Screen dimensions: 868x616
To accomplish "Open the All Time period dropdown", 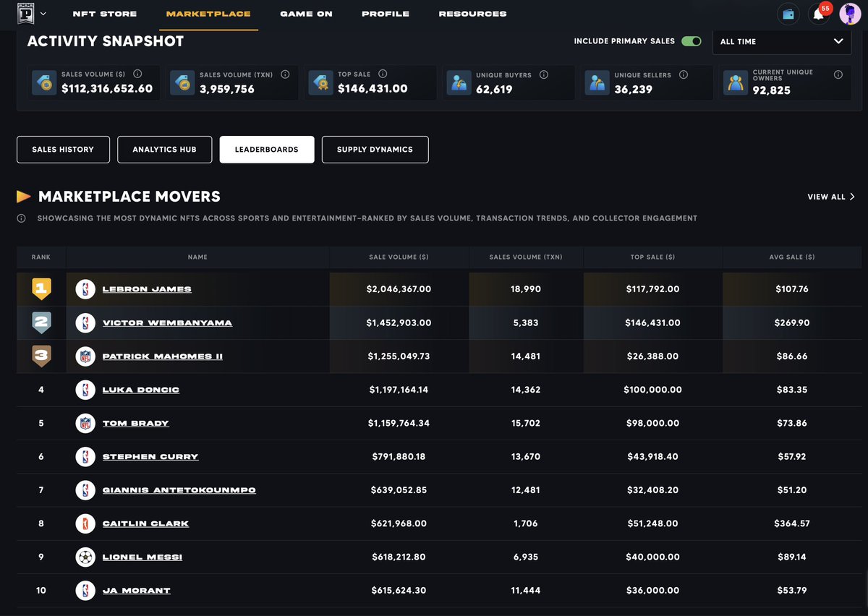I will [x=782, y=41].
